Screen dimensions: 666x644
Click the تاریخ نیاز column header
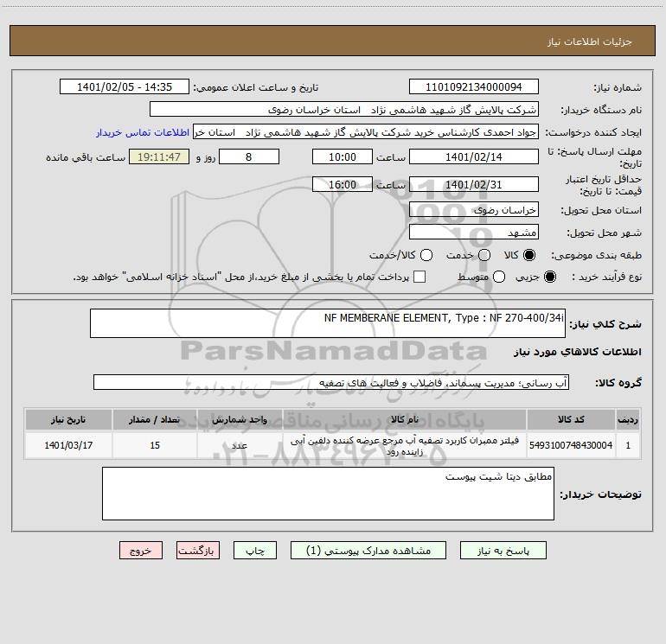tap(68, 419)
